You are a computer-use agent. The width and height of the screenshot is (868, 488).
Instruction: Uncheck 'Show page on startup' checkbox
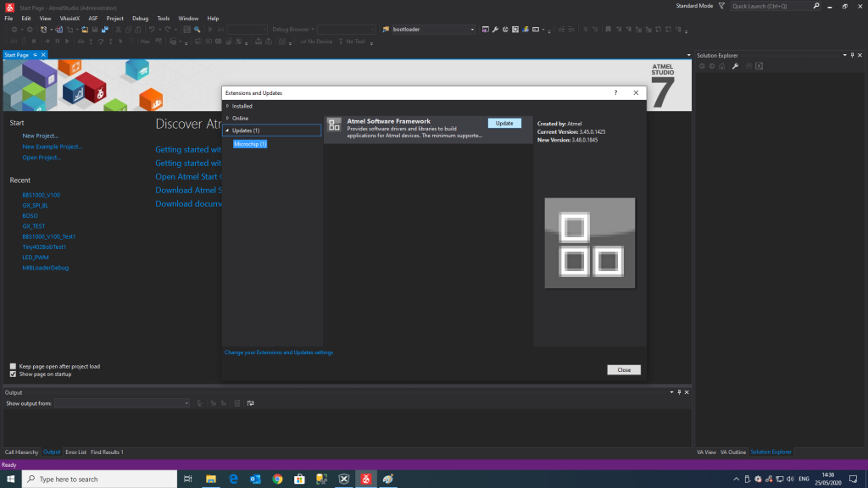point(13,374)
